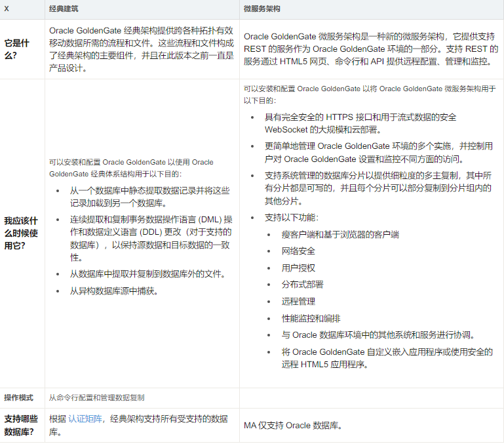Click the 操作模式 row label
The image size is (504, 444).
pos(18,397)
